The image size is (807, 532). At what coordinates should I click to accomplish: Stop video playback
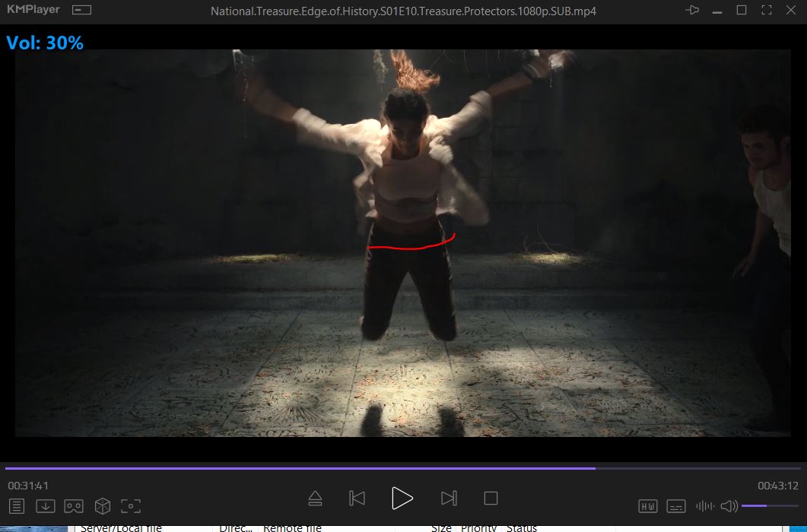[491, 499]
